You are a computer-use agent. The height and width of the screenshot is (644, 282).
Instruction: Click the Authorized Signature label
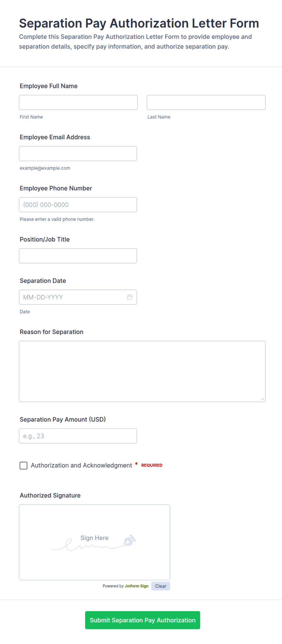pos(50,495)
